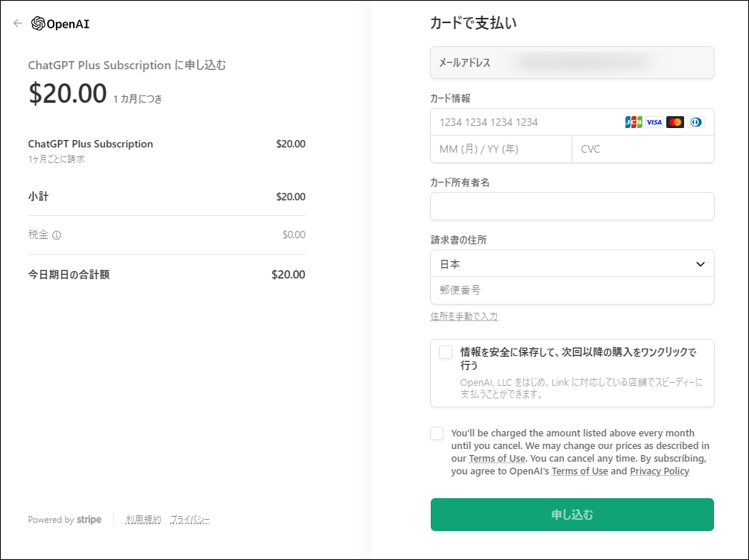Image resolution: width=749 pixels, height=560 pixels.
Task: Open first Terms of Use link after 'our'
Action: (497, 458)
